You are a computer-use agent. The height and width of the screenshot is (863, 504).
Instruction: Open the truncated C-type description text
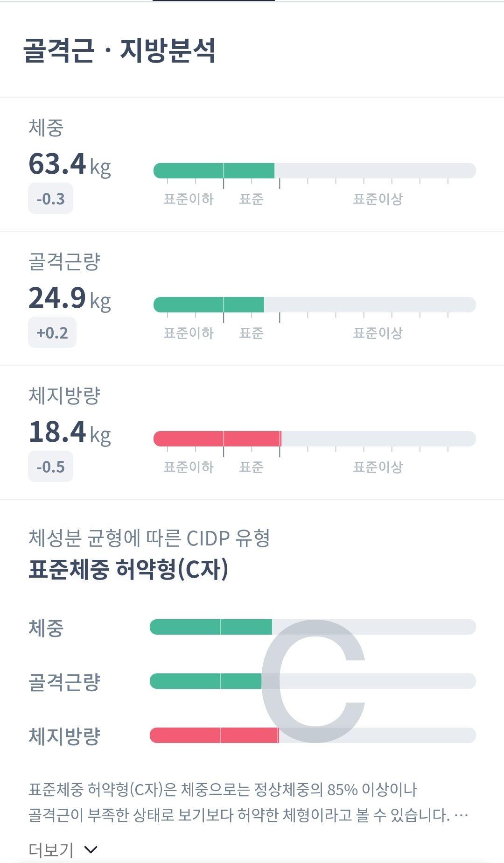(248, 802)
